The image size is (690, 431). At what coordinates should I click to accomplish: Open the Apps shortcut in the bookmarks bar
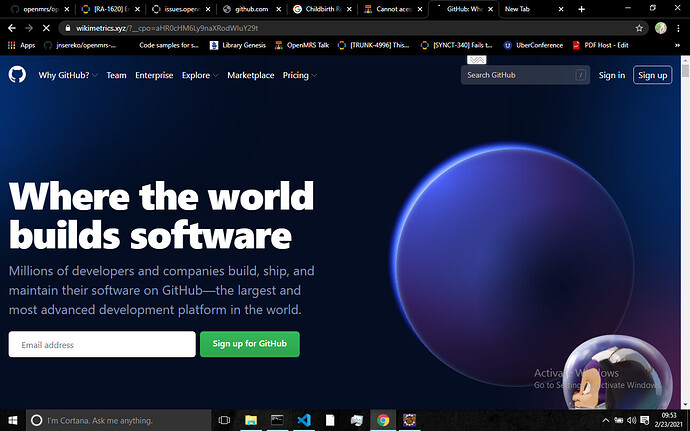tap(21, 45)
